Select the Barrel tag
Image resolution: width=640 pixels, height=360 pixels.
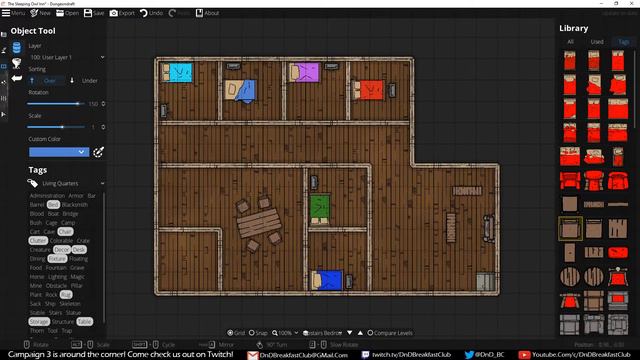click(x=37, y=204)
